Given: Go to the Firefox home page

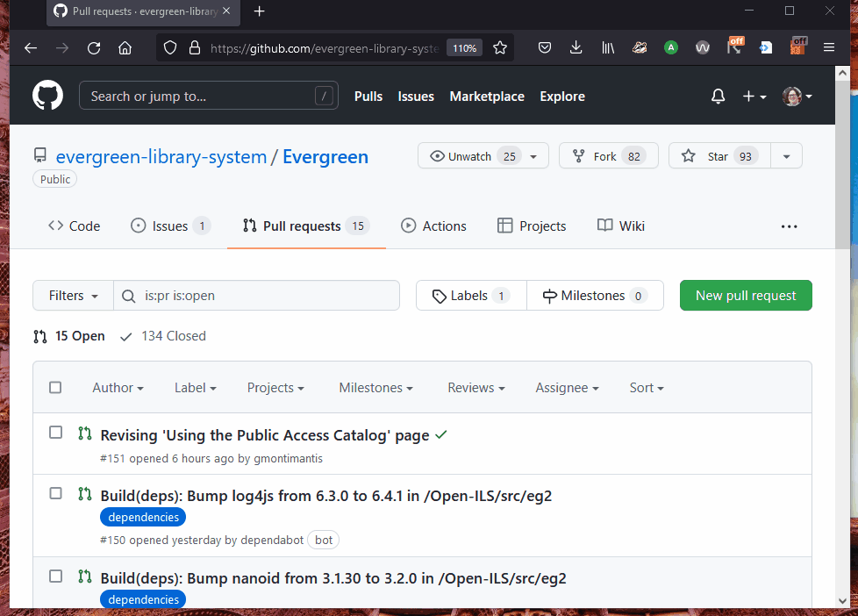Looking at the screenshot, I should click(x=125, y=48).
